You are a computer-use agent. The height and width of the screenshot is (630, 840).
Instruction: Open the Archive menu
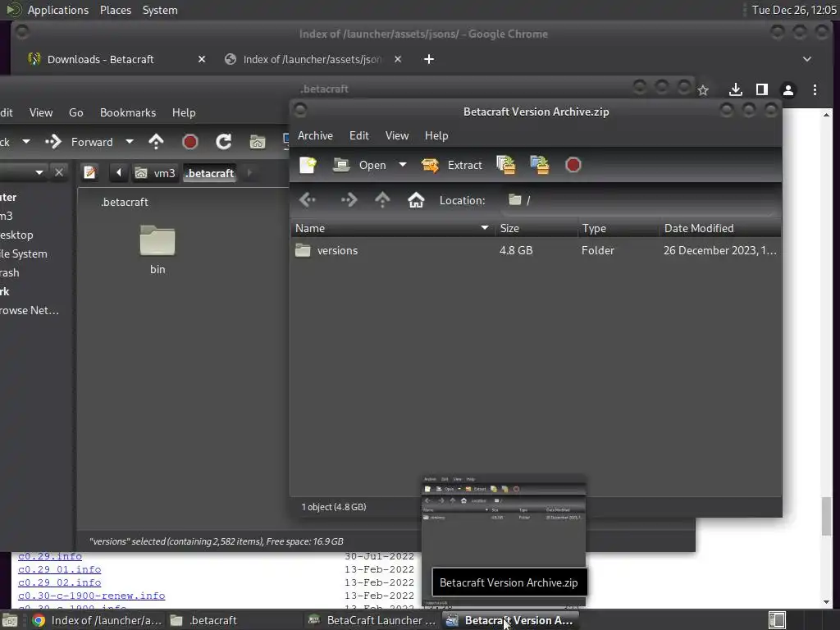tap(315, 135)
